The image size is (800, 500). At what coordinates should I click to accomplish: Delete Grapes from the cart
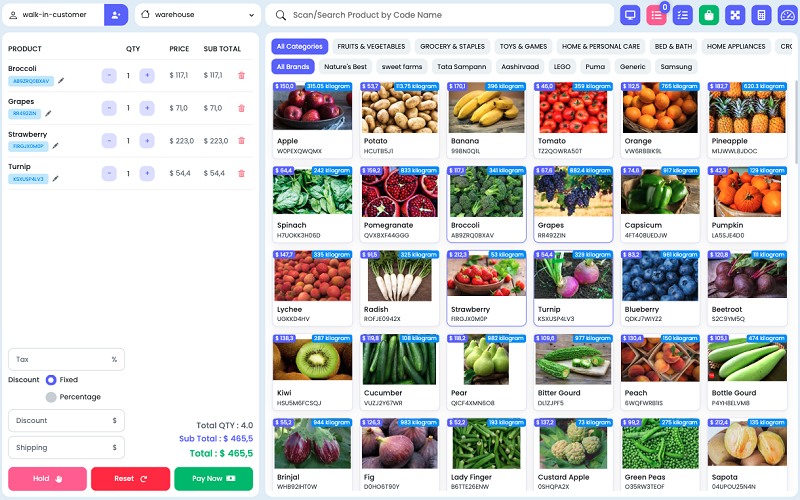pos(241,108)
